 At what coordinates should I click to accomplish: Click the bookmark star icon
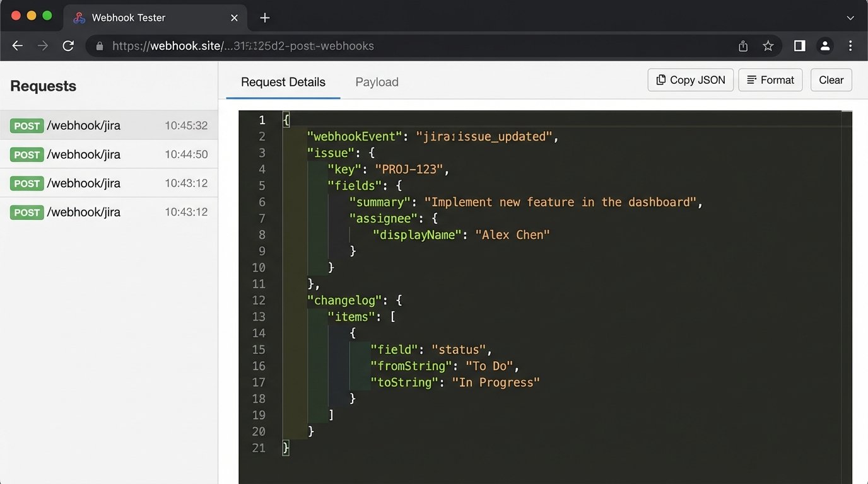tap(768, 45)
